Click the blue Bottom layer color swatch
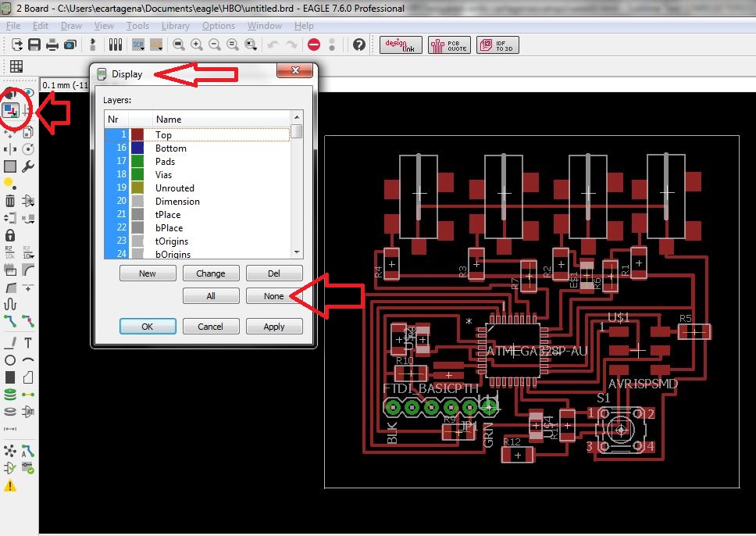The height and width of the screenshot is (536, 756). (137, 148)
